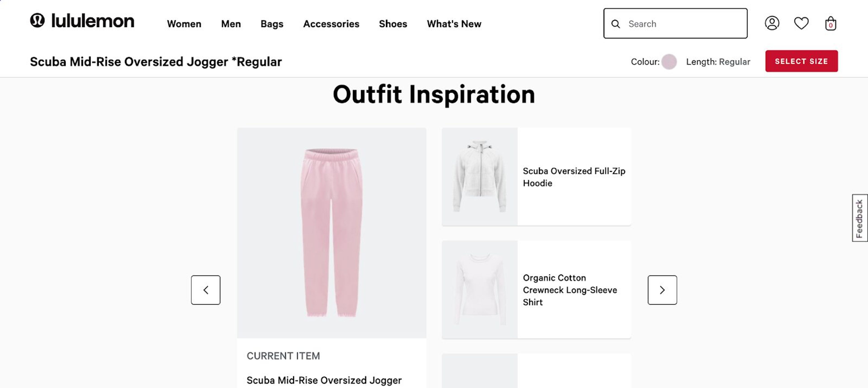
Task: Open the Organic Cotton Crewneck Long-Sleeve Shirt link
Action: click(x=570, y=290)
